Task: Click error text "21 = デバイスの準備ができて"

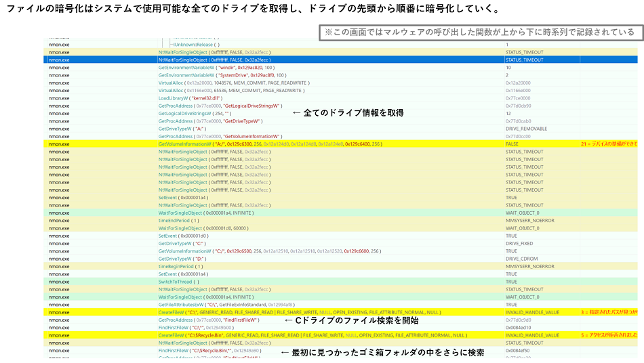Action: pyautogui.click(x=609, y=144)
